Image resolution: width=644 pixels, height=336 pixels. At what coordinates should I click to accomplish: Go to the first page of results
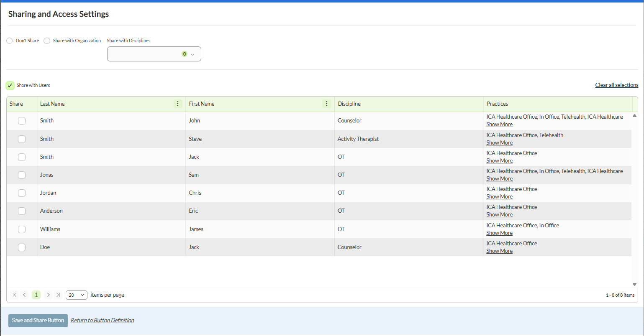15,295
